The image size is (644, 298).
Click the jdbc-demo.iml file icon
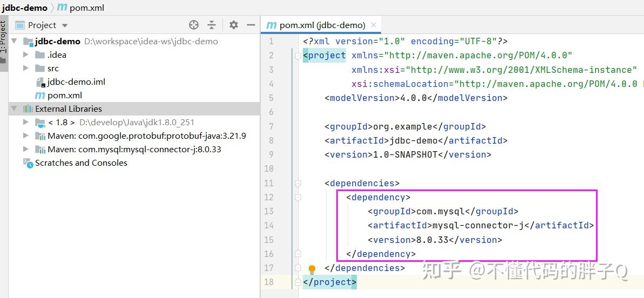point(40,82)
